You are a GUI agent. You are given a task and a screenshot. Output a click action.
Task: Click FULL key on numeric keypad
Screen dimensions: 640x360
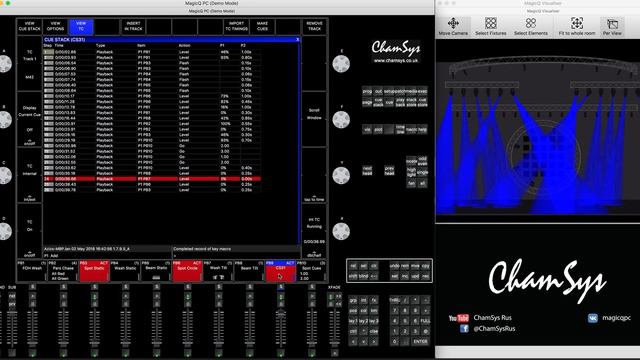[x=425, y=321]
